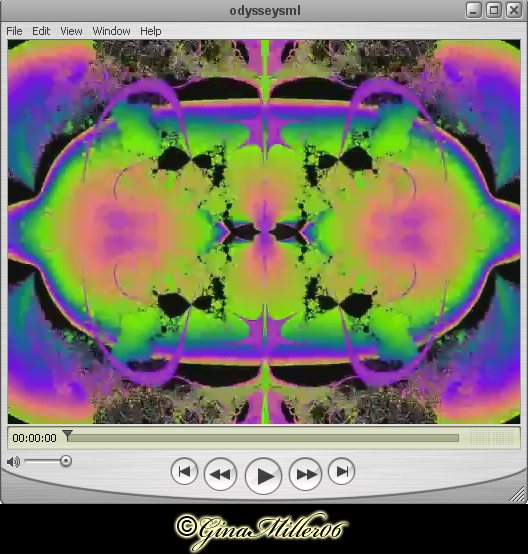This screenshot has width=528, height=554.
Task: Mute audio with the speaker icon
Action: [13, 462]
